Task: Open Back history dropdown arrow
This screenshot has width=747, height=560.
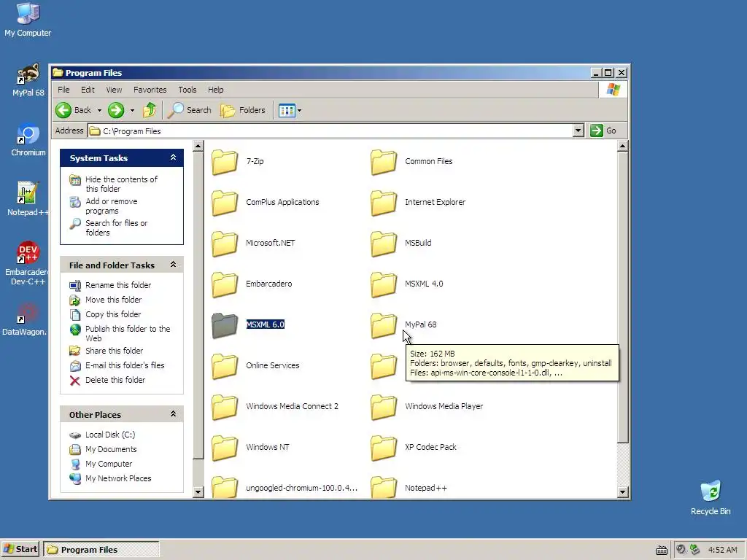Action: pyautogui.click(x=99, y=111)
